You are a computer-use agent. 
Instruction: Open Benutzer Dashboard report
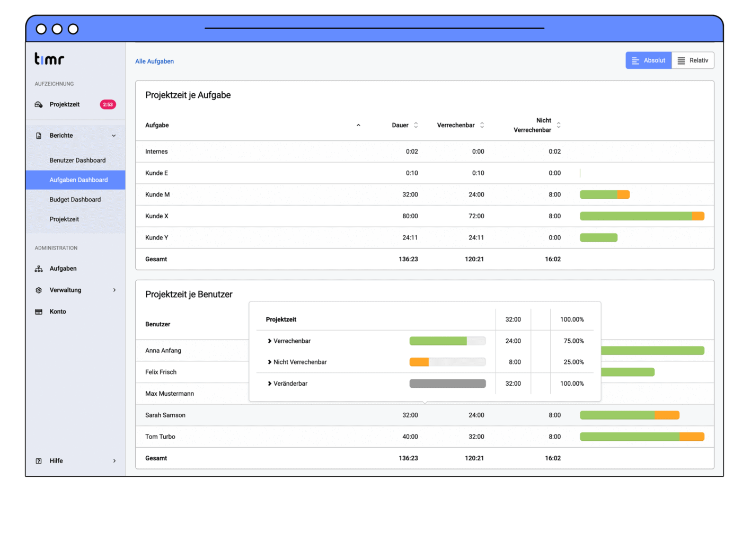pos(77,161)
